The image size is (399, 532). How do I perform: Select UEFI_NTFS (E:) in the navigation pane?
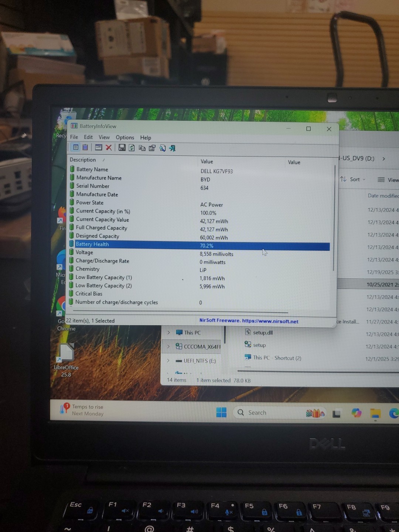[x=195, y=361]
